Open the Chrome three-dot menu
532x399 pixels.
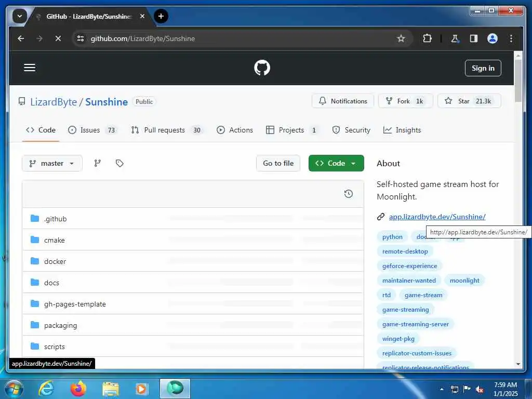point(511,38)
